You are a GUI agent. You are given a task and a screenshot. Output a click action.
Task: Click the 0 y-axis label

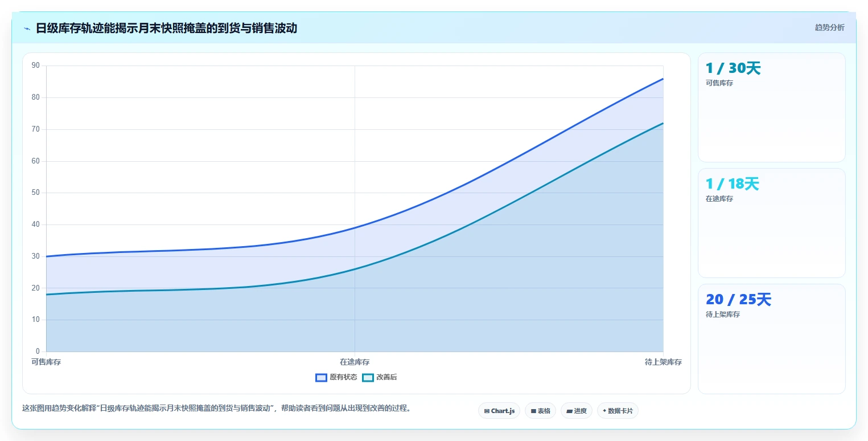[x=38, y=352]
